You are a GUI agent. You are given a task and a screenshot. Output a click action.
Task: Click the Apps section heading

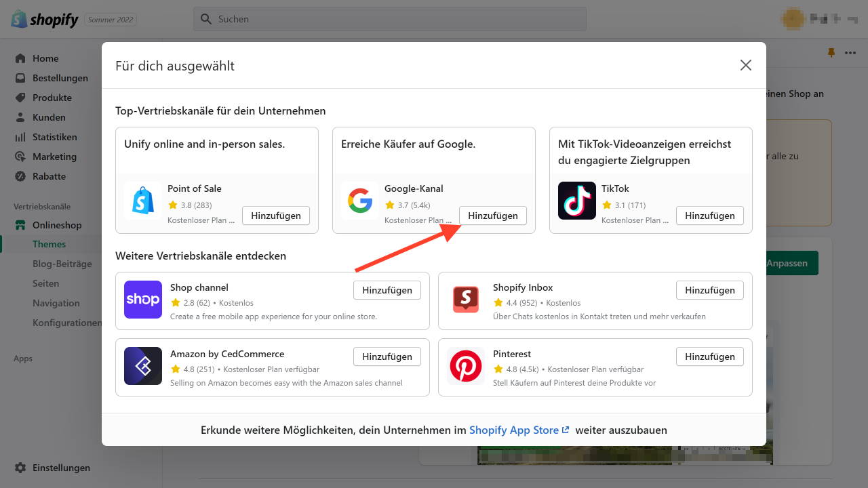[23, 359]
